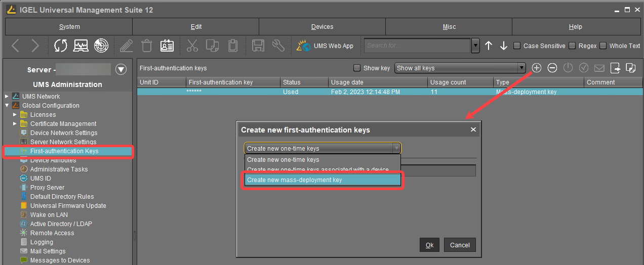
Task: Click the Cancel button in dialog
Action: [460, 245]
